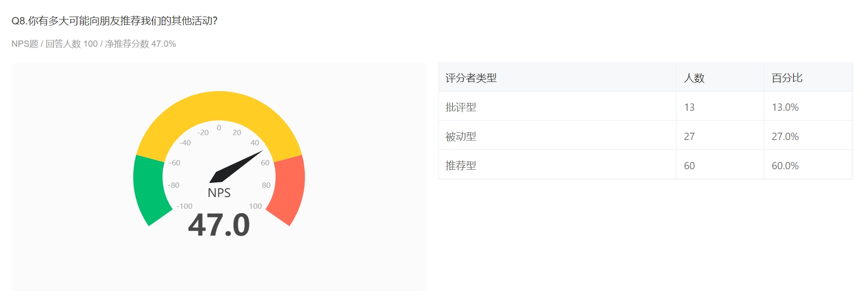Click the black gauge needle pointer
Image resolution: width=868 pixels, height=300 pixels.
234,168
